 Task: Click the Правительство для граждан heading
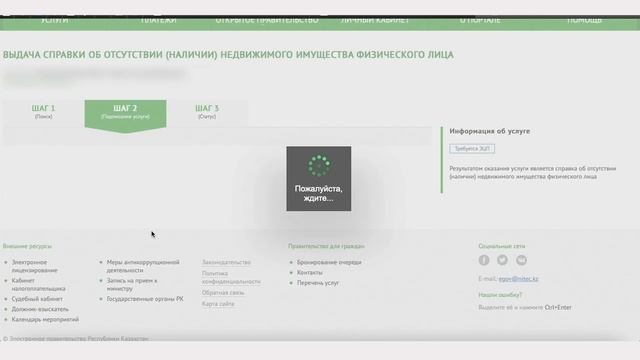click(x=326, y=246)
